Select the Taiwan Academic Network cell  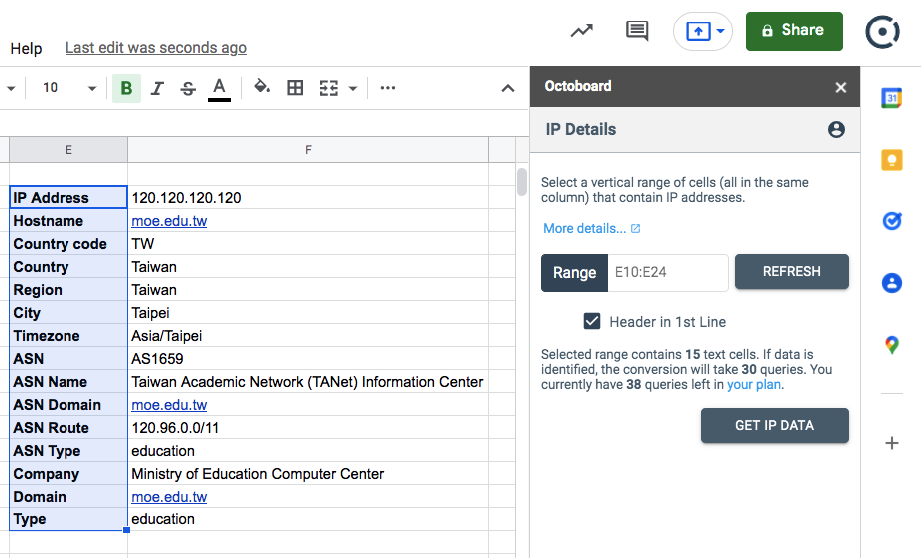click(x=308, y=382)
